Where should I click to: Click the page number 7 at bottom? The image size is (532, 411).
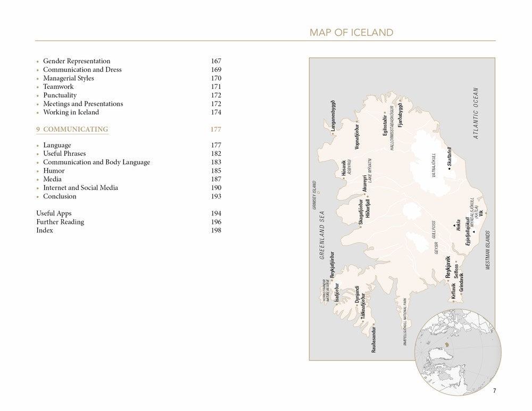494,389
